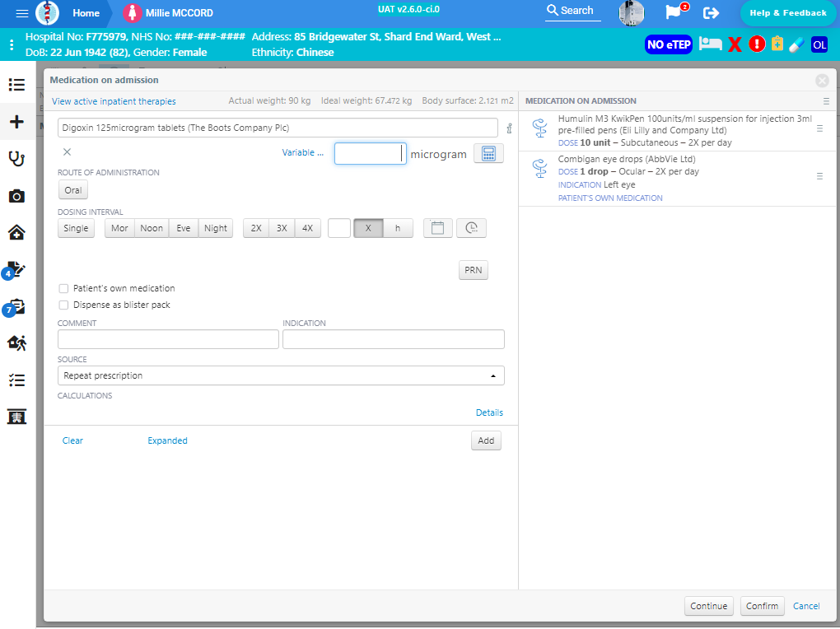Click the drug information icon beside Digoxin
This screenshot has width=840, height=629.
[509, 128]
